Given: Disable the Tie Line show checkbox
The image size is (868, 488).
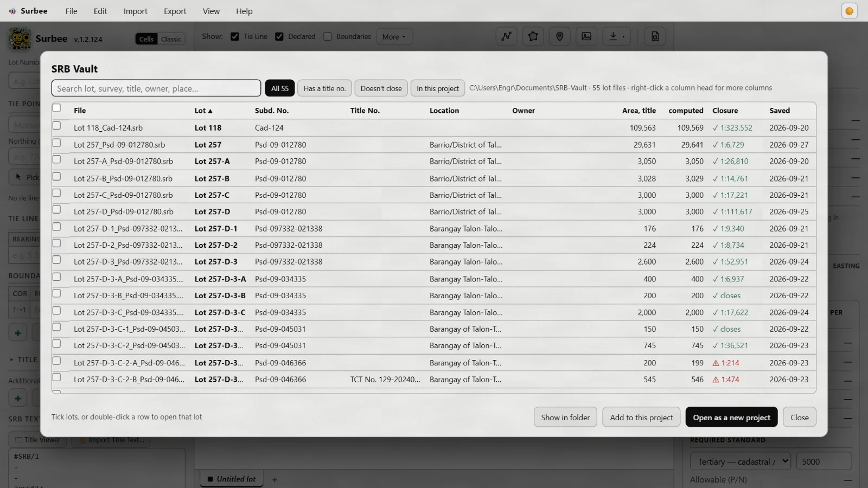Looking at the screenshot, I should point(235,36).
